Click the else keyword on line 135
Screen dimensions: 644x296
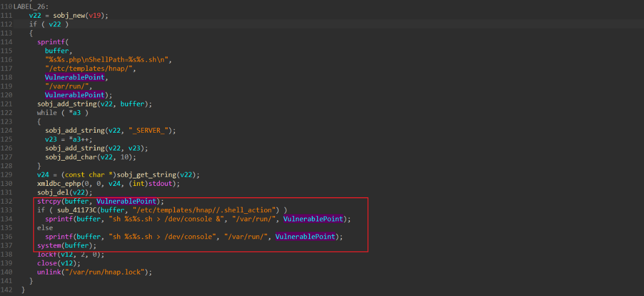45,228
